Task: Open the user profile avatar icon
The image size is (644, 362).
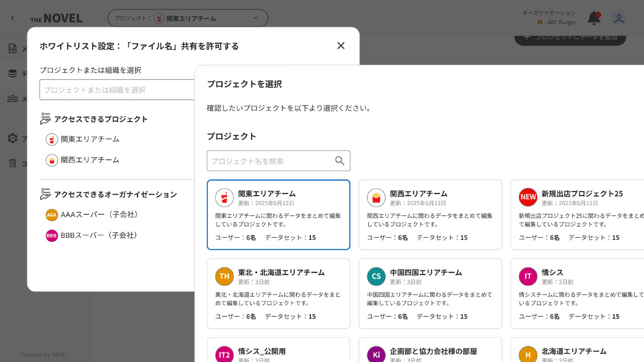Action: pos(619,19)
